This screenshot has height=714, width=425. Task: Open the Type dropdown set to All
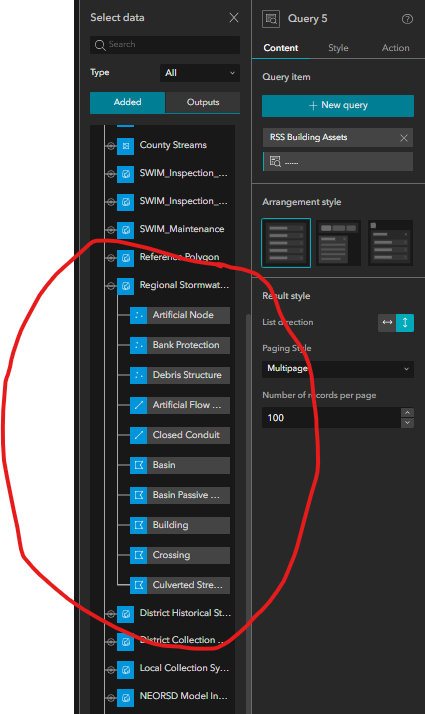(200, 73)
